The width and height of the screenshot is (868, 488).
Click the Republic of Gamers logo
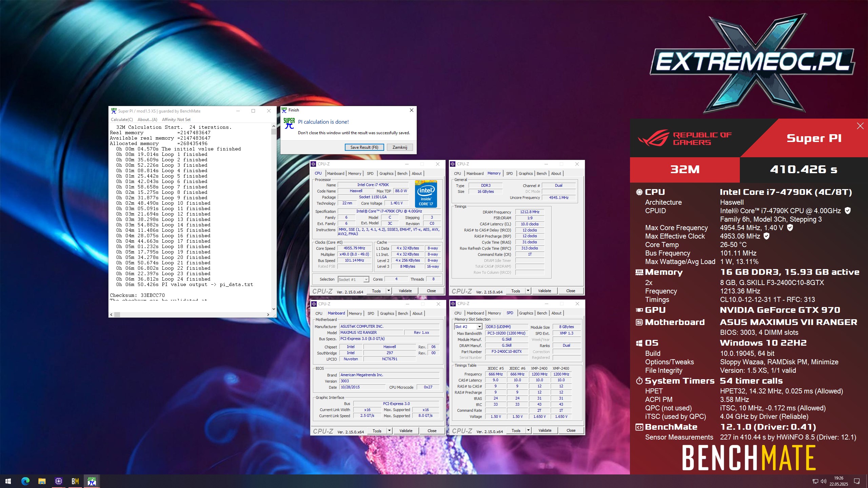click(x=685, y=138)
